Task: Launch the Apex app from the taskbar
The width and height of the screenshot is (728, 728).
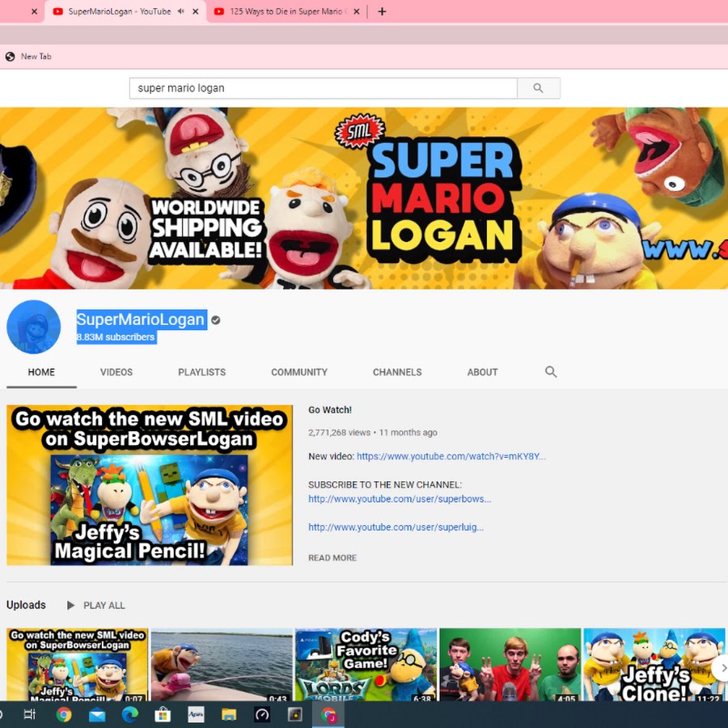Action: pos(196,714)
